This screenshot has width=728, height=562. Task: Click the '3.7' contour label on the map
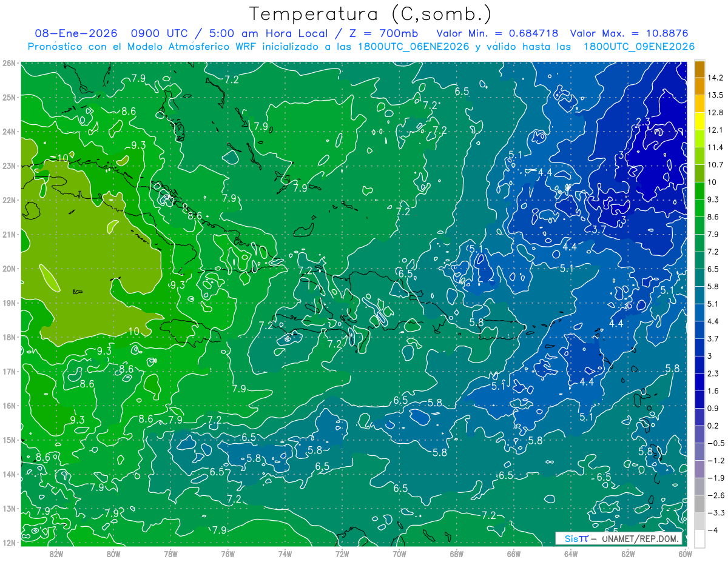pos(599,229)
